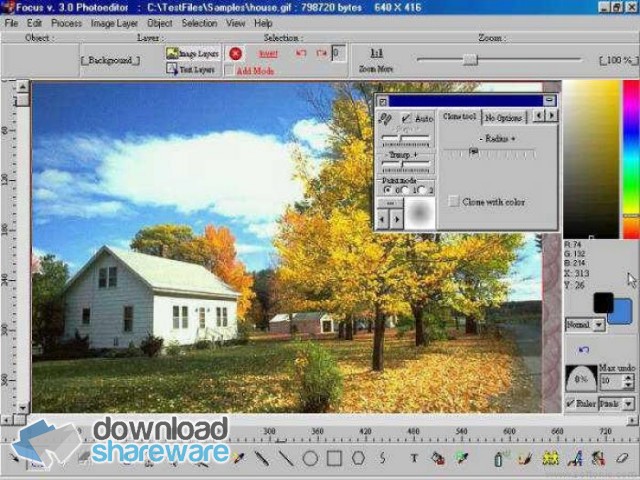
Task: Select the paintbrush tool
Action: pyautogui.click(x=526, y=458)
